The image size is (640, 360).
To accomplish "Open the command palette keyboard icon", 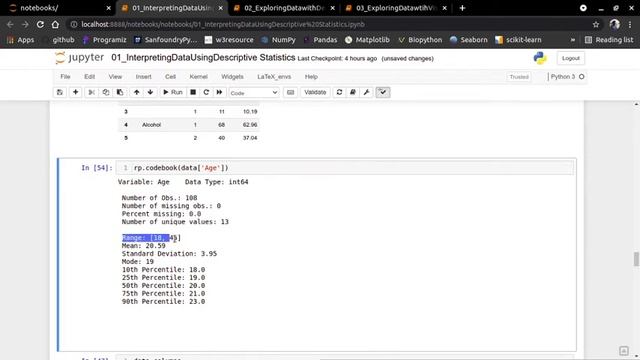I will coord(290,92).
